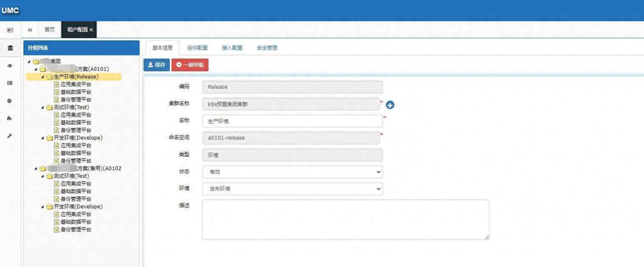
Task: Select 应用集成平台 under A0102 测试环境(Test)
Action: [x=76, y=184]
